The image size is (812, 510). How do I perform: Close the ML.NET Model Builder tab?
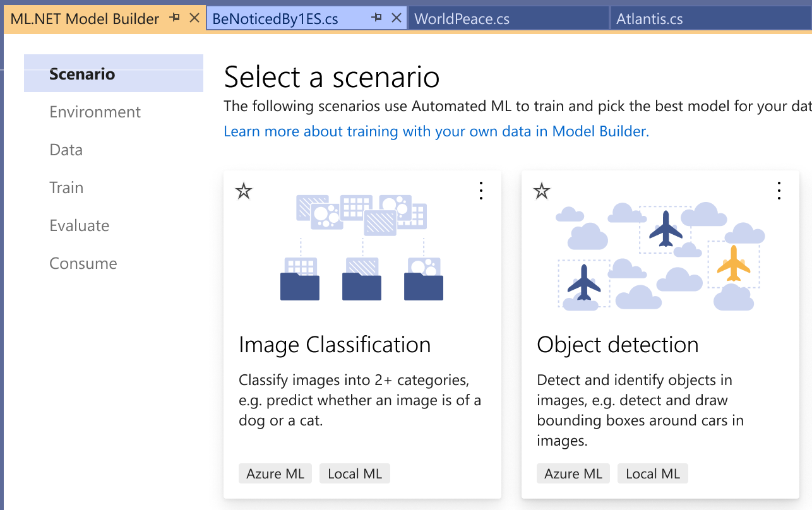[194, 18]
